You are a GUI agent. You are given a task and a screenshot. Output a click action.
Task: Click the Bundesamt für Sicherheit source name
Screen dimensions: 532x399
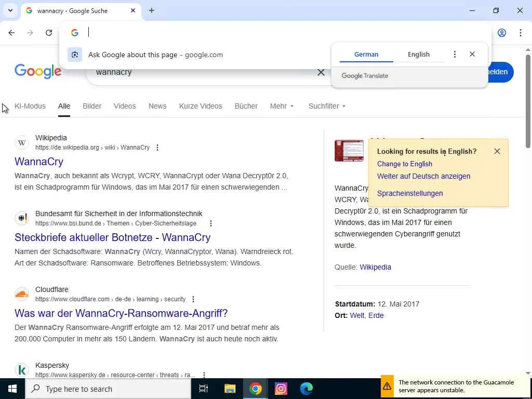[x=119, y=214]
